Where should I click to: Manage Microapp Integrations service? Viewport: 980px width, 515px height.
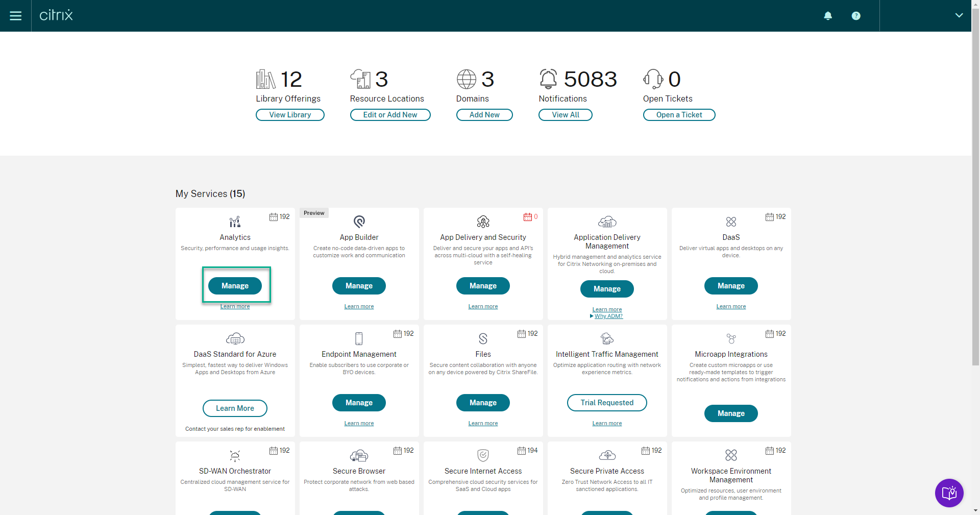pos(731,413)
